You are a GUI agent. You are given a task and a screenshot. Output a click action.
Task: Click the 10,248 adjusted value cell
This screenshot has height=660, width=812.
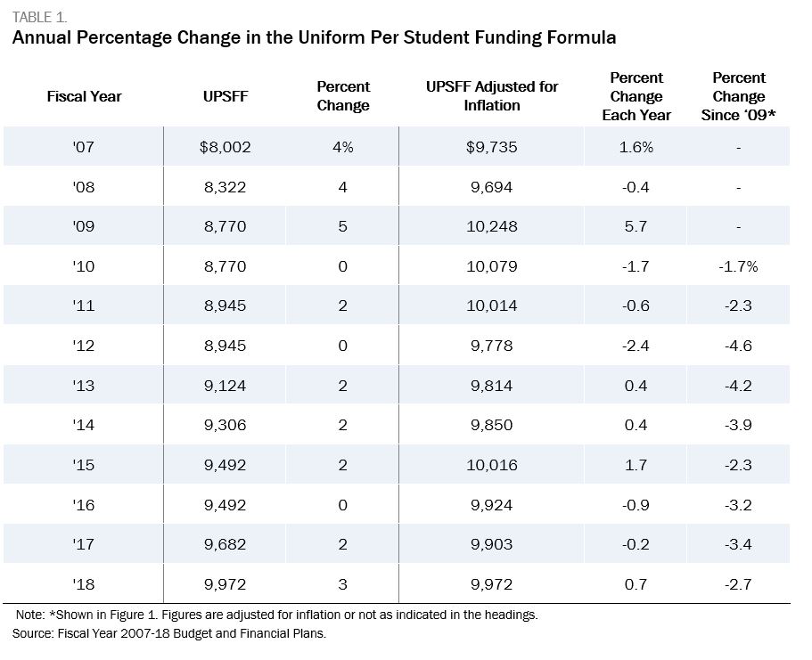[x=491, y=226]
